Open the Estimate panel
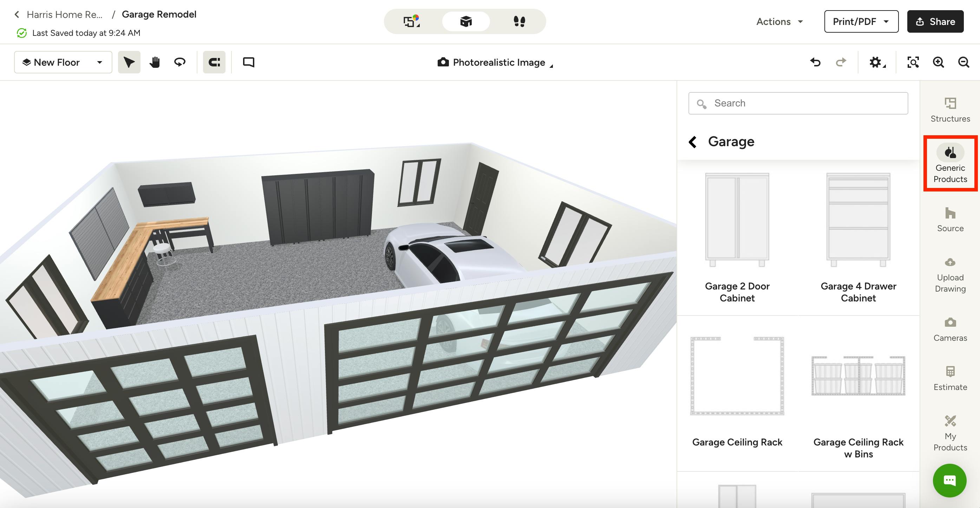Viewport: 980px width, 508px height. [x=950, y=378]
